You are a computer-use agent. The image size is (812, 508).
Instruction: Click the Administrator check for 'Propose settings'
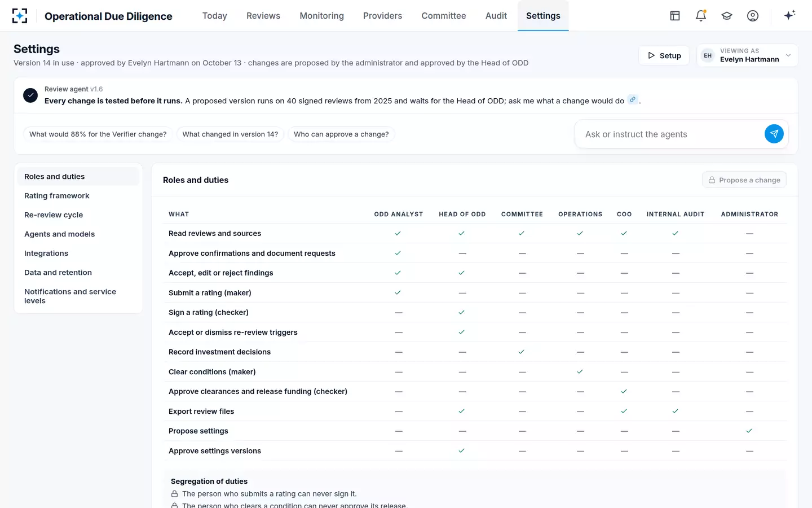[749, 431]
